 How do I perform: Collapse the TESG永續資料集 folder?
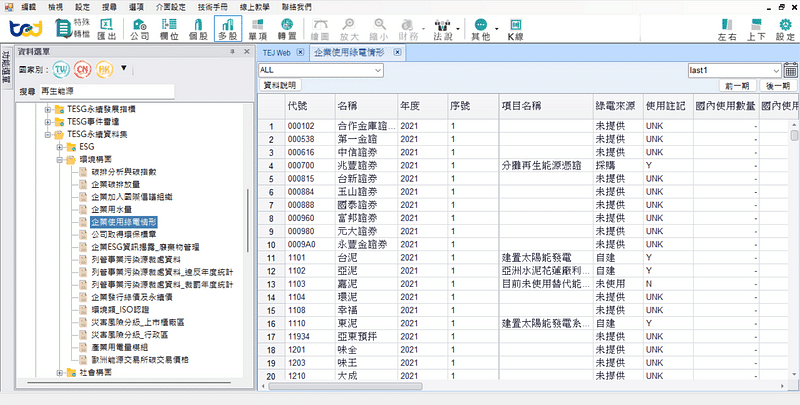coord(47,135)
